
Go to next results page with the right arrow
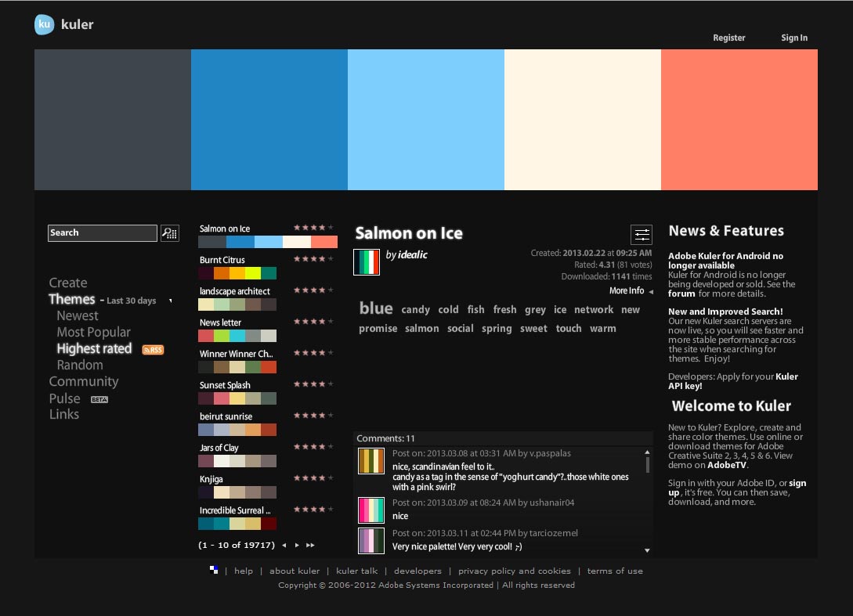coord(298,545)
